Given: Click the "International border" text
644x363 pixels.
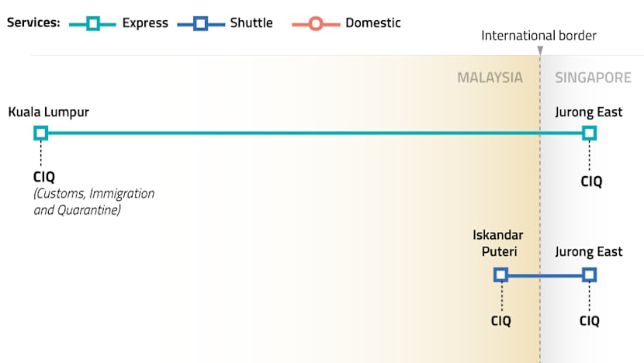Looking at the screenshot, I should pos(539,36).
